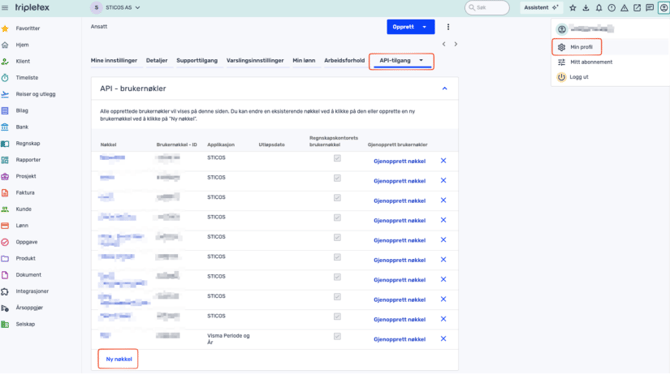Screen dimensions: 670x375
Task: Open the Prosjekt section
Action: coord(26,176)
